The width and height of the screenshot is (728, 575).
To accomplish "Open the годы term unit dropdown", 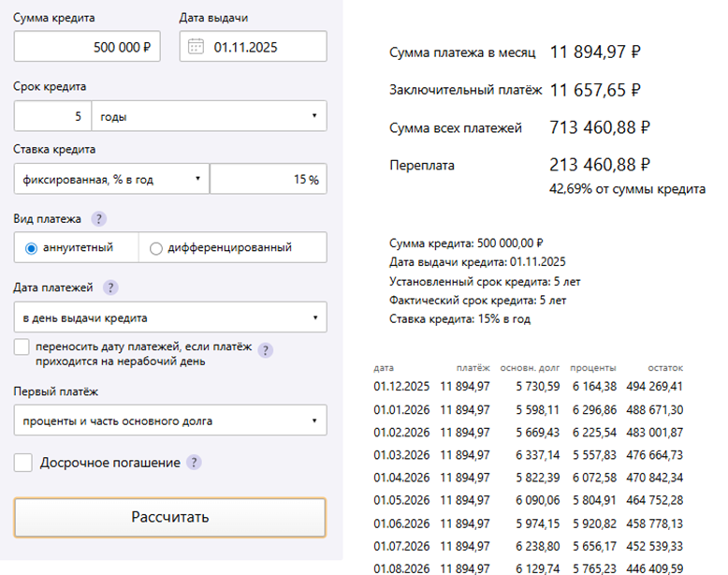I will (209, 117).
